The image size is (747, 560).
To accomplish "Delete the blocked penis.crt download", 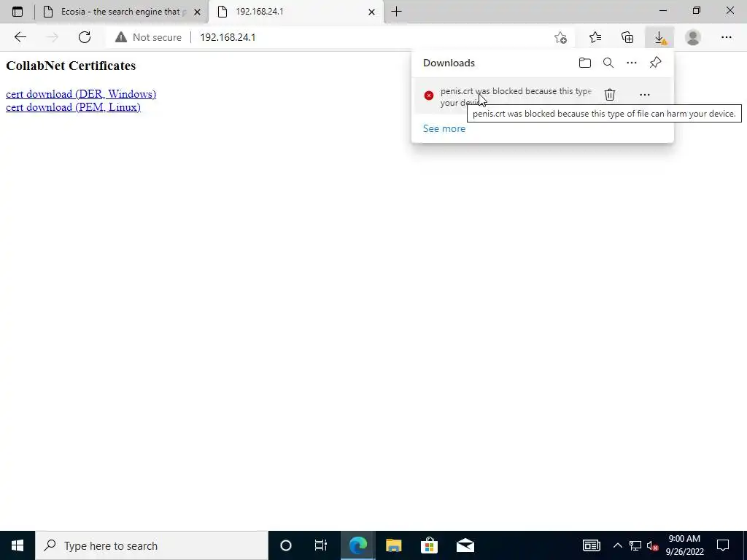I will (610, 95).
